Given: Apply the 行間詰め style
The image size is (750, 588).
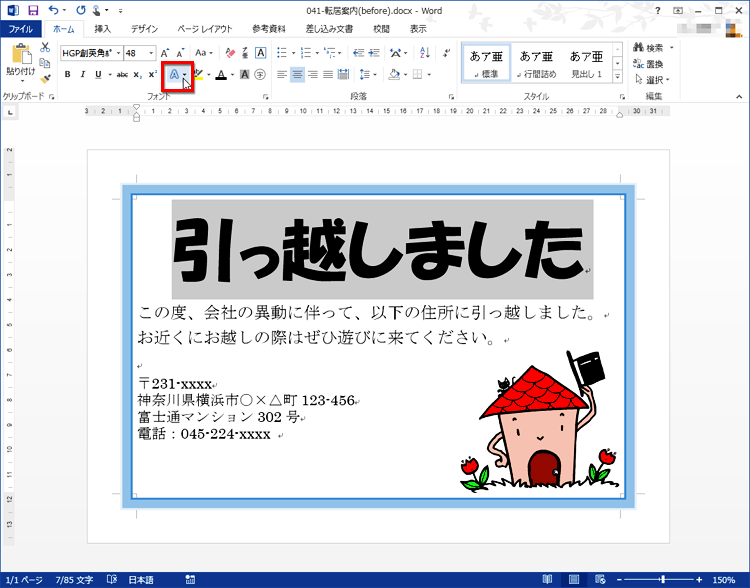Looking at the screenshot, I should click(x=536, y=64).
